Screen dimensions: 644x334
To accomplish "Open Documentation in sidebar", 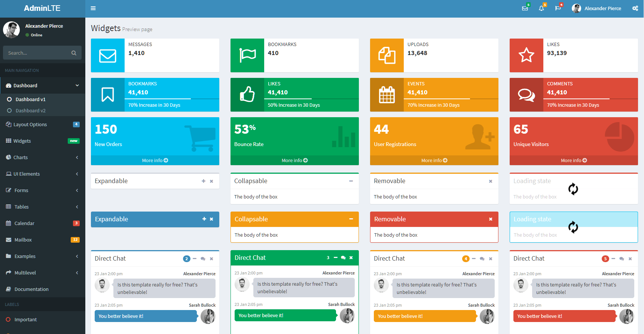I will (x=43, y=289).
